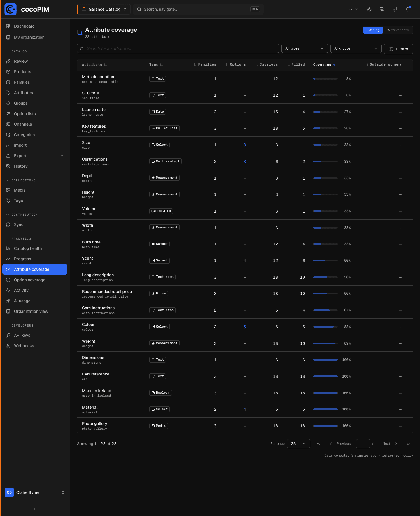Click the Families layers icon
Image resolution: width=420 pixels, height=516 pixels.
[8, 82]
